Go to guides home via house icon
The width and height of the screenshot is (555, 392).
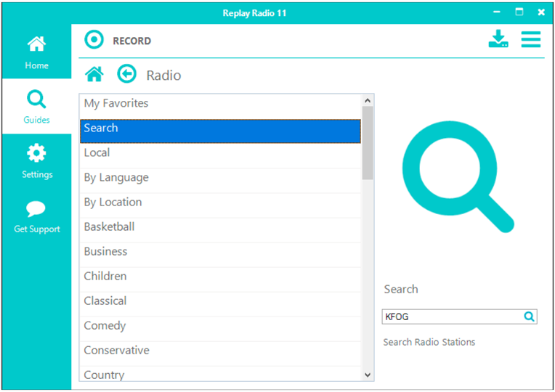click(94, 74)
